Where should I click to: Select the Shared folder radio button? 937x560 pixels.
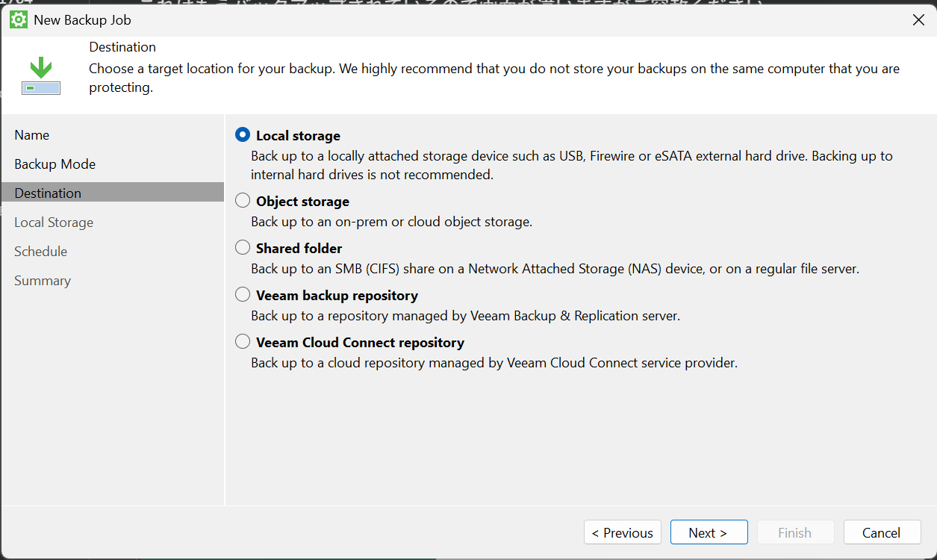click(x=243, y=248)
